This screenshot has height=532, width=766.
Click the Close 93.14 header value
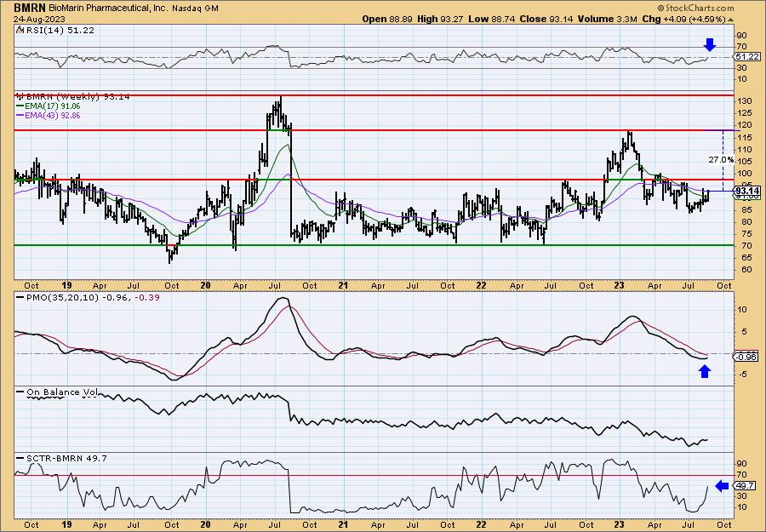[x=546, y=19]
